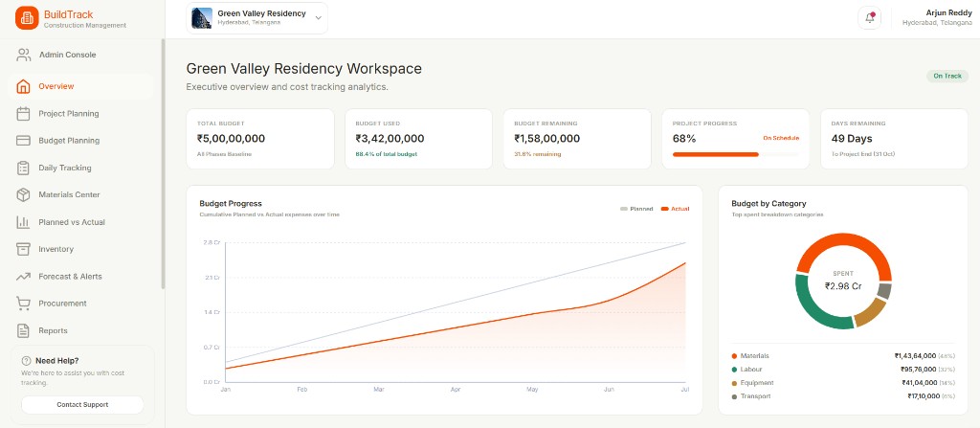This screenshot has width=980, height=428.
Task: Click the Daily Tracking clipboard icon
Action: coord(23,168)
